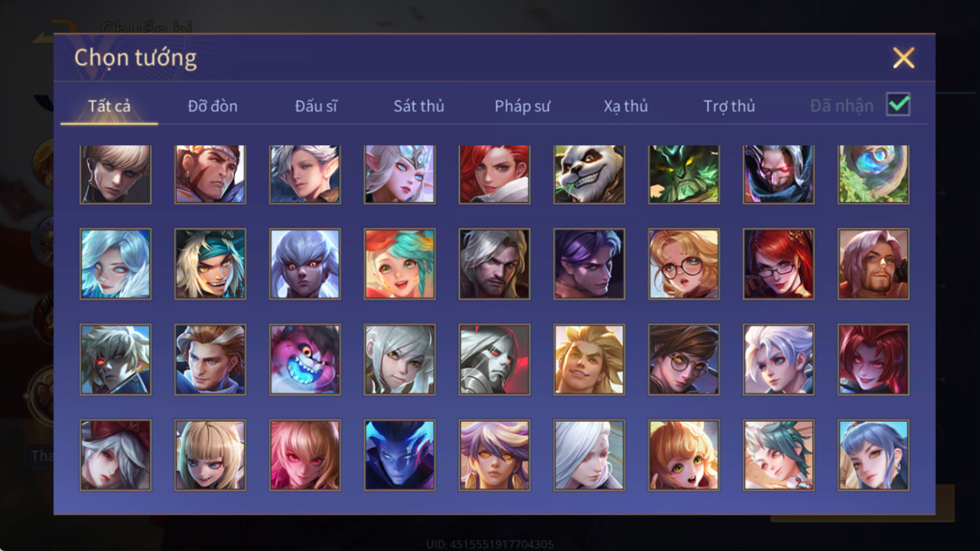This screenshot has width=980, height=551.
Task: Switch to the Pháp sư tab
Action: tap(522, 106)
